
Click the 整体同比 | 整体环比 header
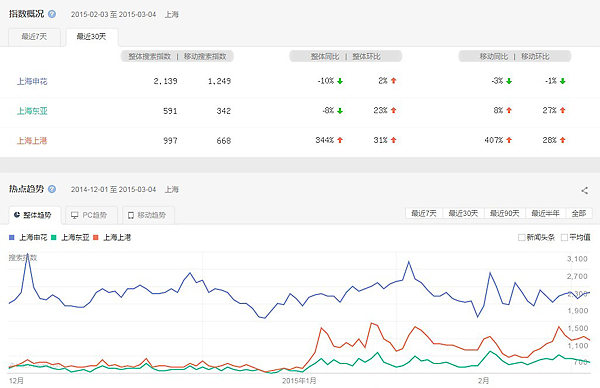pos(346,56)
